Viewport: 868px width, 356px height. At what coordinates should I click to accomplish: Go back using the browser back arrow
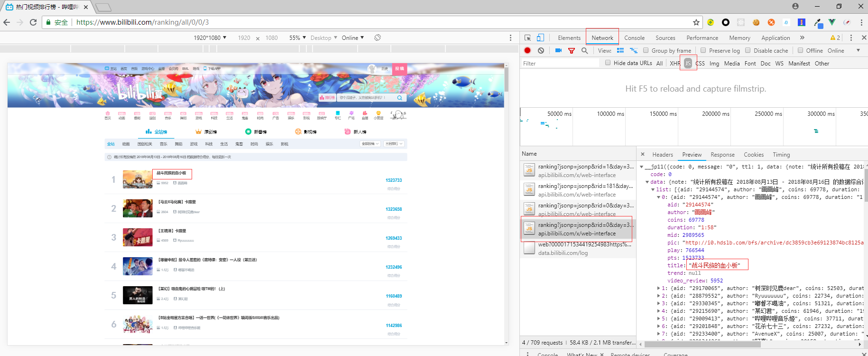tap(7, 22)
